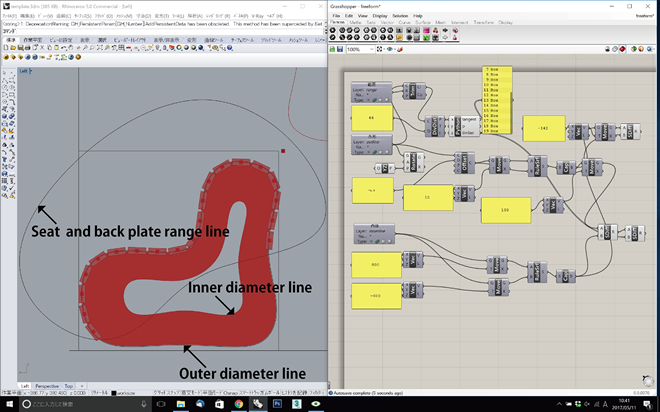Click the Windows taskbar search box
This screenshot has height=412, width=660.
(85, 404)
